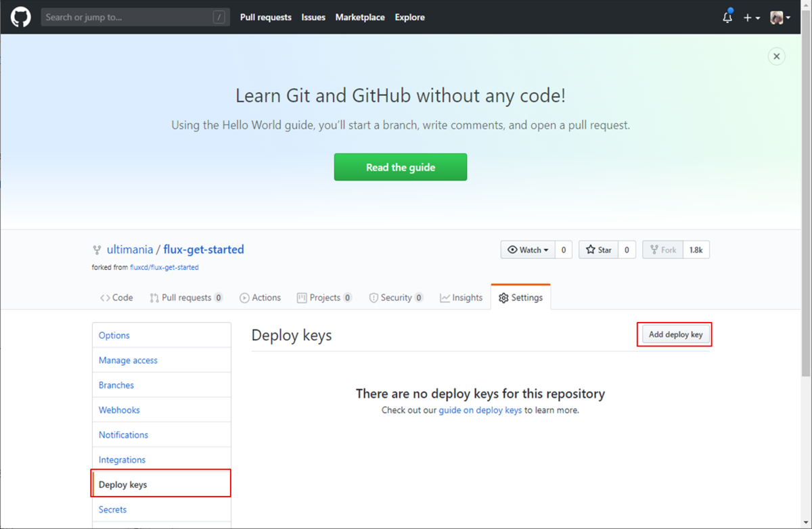Open Explore in the top navigation

[x=410, y=17]
